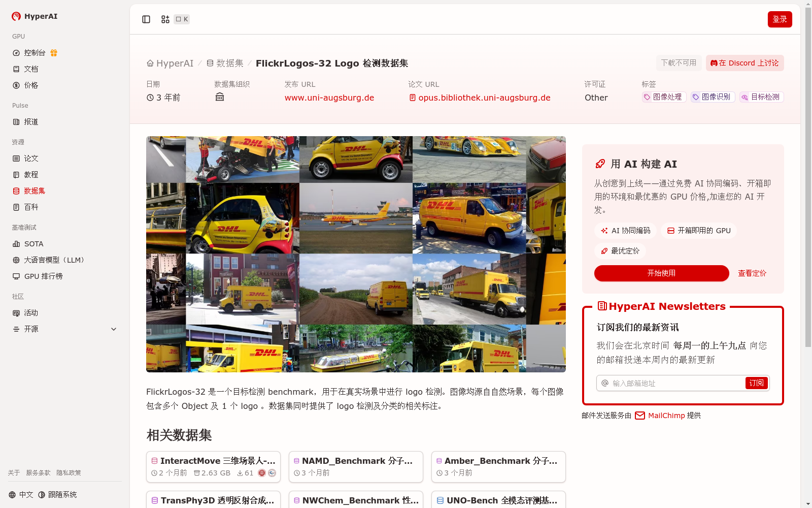Click 最优定价 chip
Image resolution: width=812 pixels, height=508 pixels.
point(620,251)
